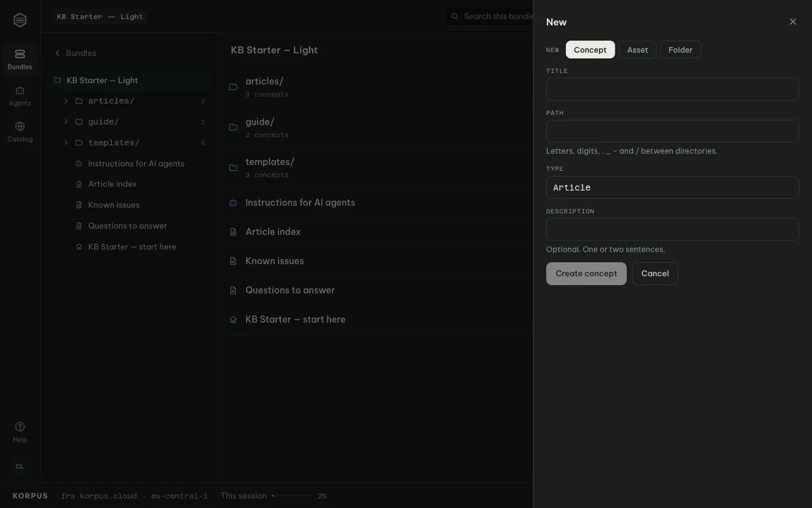Image resolution: width=812 pixels, height=508 pixels.
Task: Select the Concept tab
Action: click(x=590, y=50)
